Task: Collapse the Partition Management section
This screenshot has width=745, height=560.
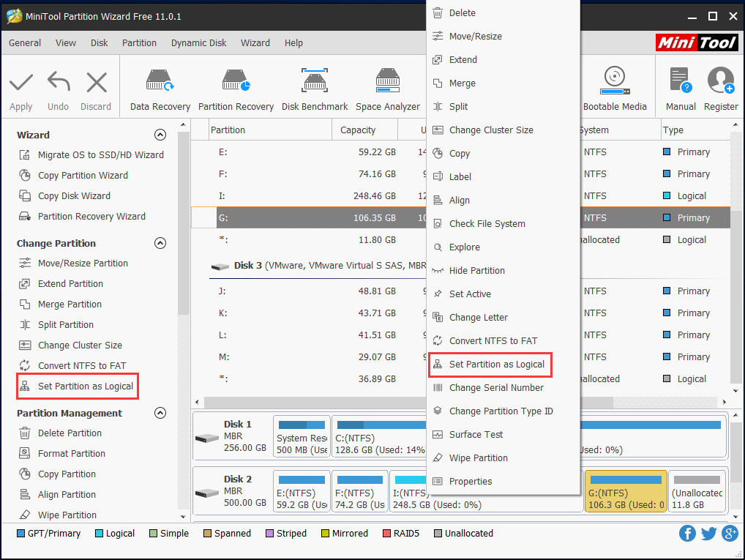Action: pos(160,413)
